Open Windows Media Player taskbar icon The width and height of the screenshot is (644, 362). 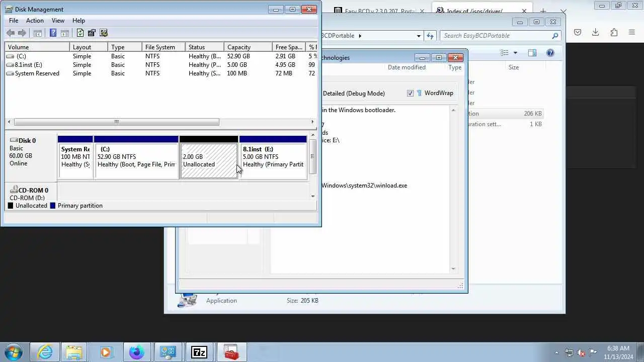pyautogui.click(x=106, y=352)
